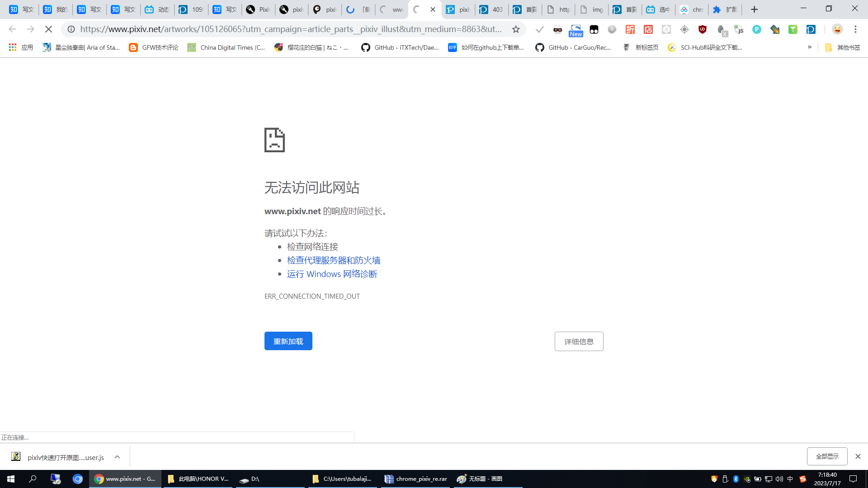Image resolution: width=868 pixels, height=488 pixels.
Task: Open Chrome three-dot menu
Action: [x=855, y=29]
